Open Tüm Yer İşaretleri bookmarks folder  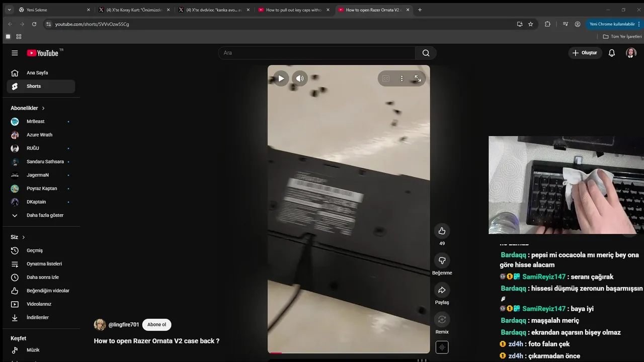pyautogui.click(x=622, y=37)
